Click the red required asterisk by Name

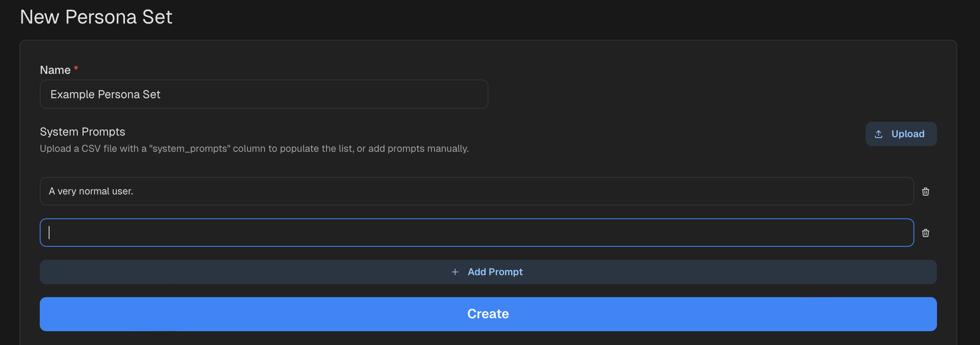(76, 68)
